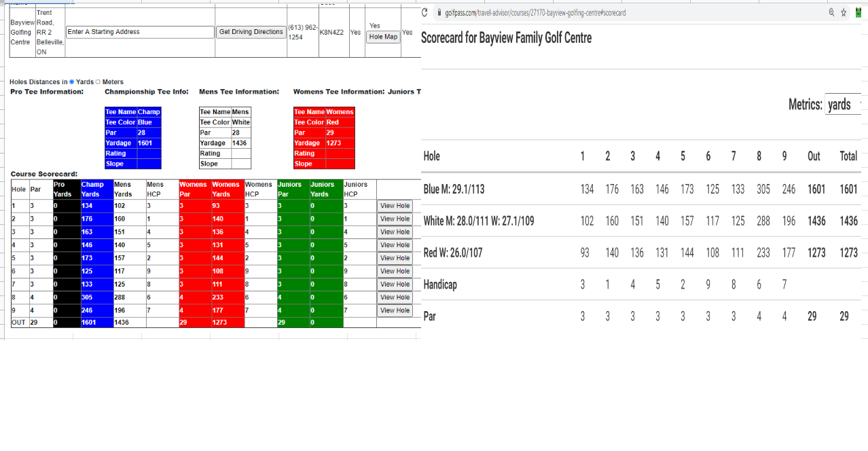Click the 305 yardage in Blue row
The width and height of the screenshot is (868, 451).
coord(763,190)
